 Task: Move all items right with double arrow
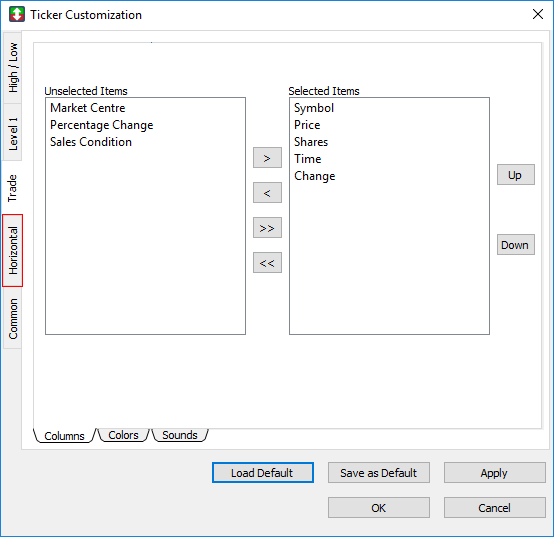267,228
